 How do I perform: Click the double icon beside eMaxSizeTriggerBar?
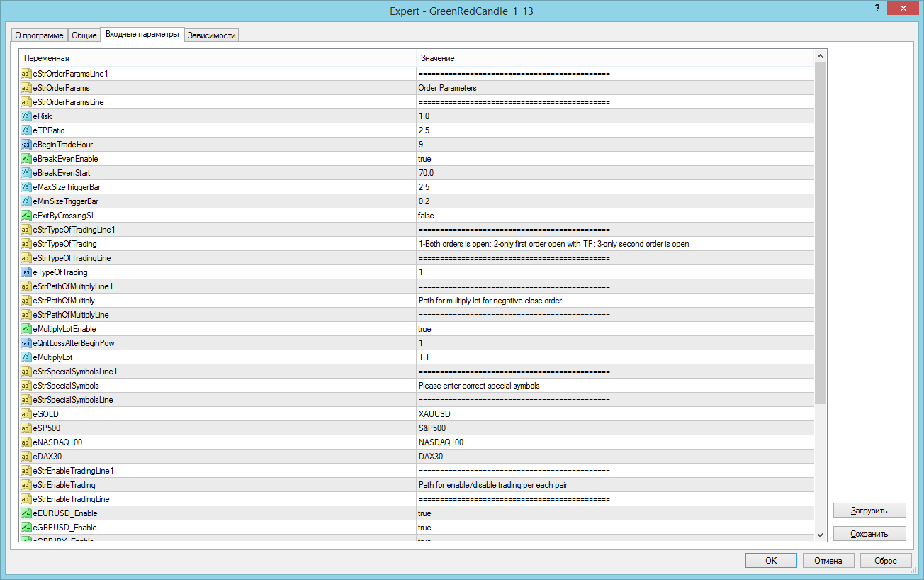coord(26,187)
